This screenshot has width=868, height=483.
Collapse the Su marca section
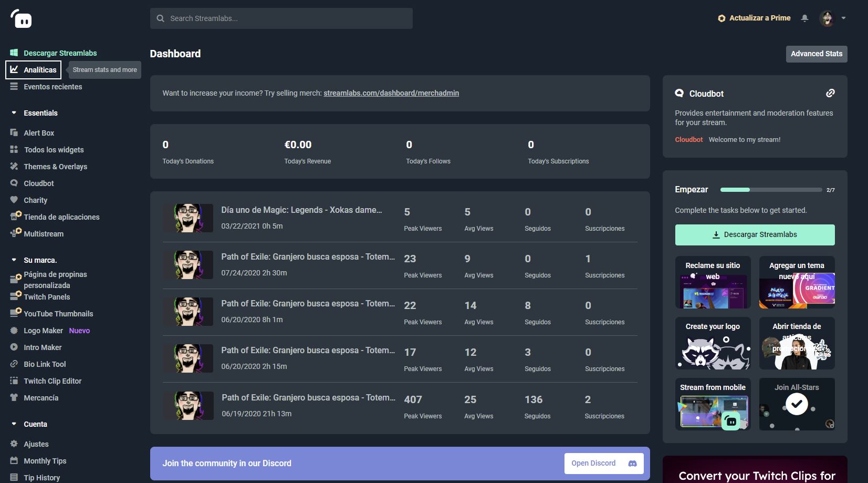14,260
